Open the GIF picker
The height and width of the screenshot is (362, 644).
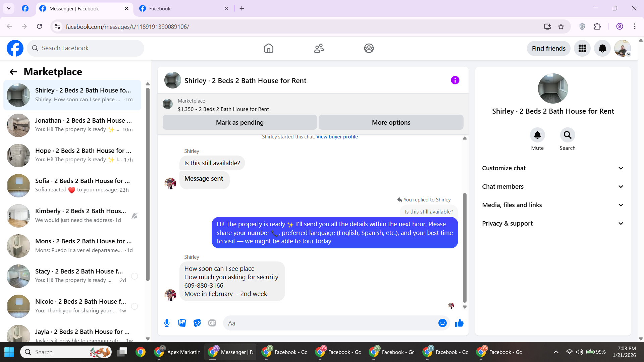[x=212, y=323]
